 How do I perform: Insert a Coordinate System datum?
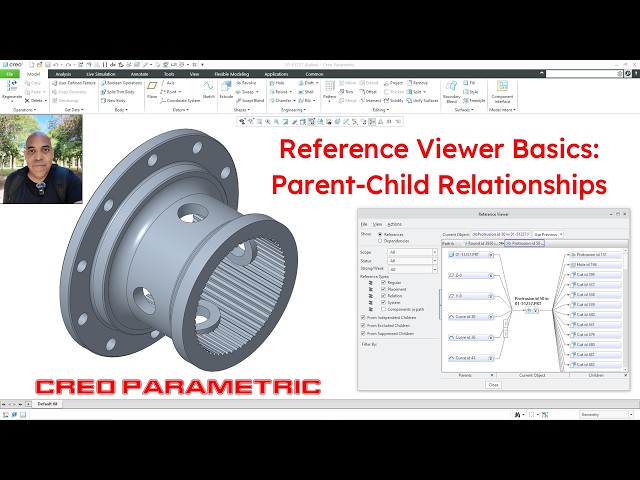tap(180, 100)
